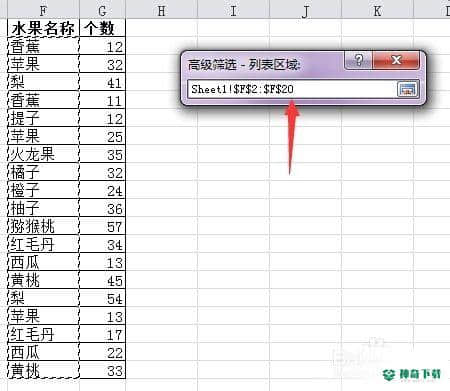Close the Advanced Filter list range dialog

click(x=396, y=60)
